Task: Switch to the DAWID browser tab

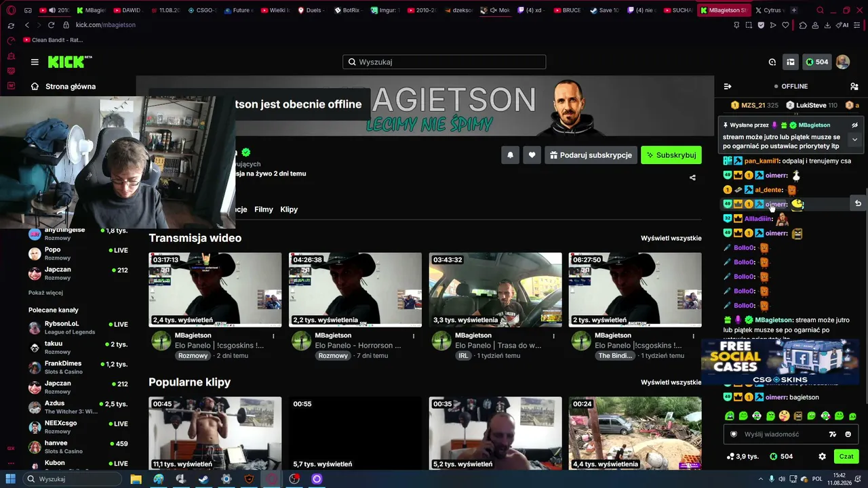Action: coord(129,10)
